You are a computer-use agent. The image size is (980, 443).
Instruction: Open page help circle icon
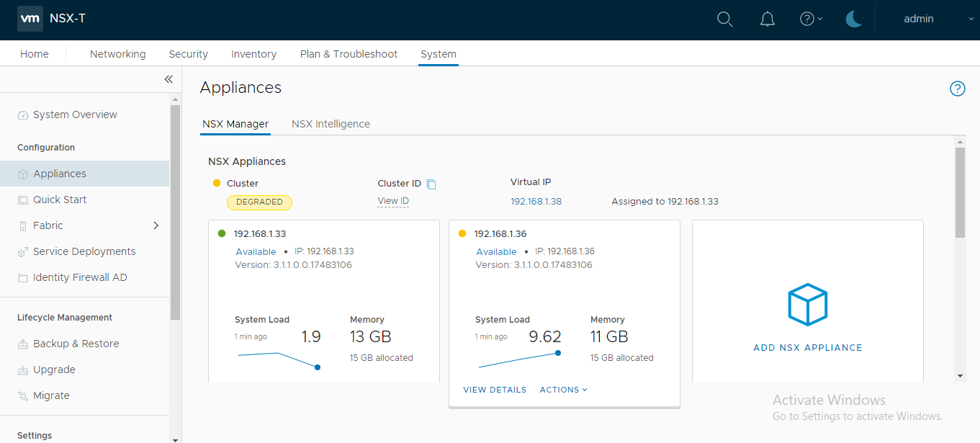[957, 89]
